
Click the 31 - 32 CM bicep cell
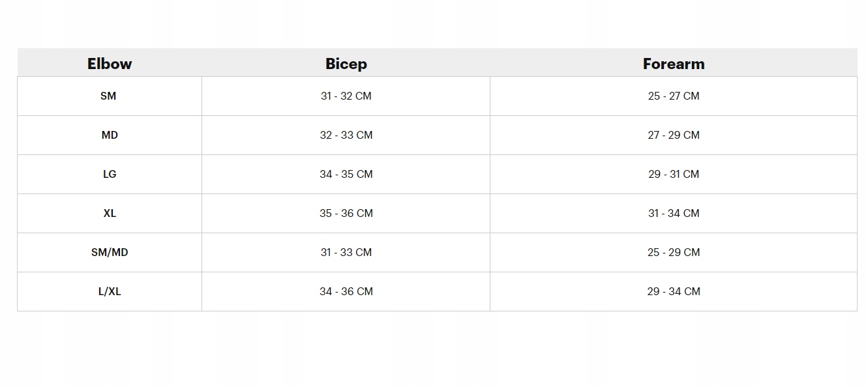click(346, 96)
